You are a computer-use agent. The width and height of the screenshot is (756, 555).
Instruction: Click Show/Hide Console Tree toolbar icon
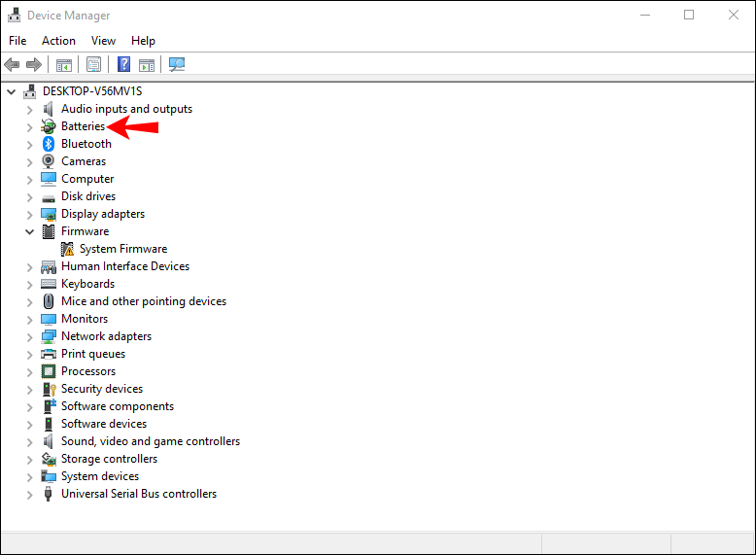64,64
